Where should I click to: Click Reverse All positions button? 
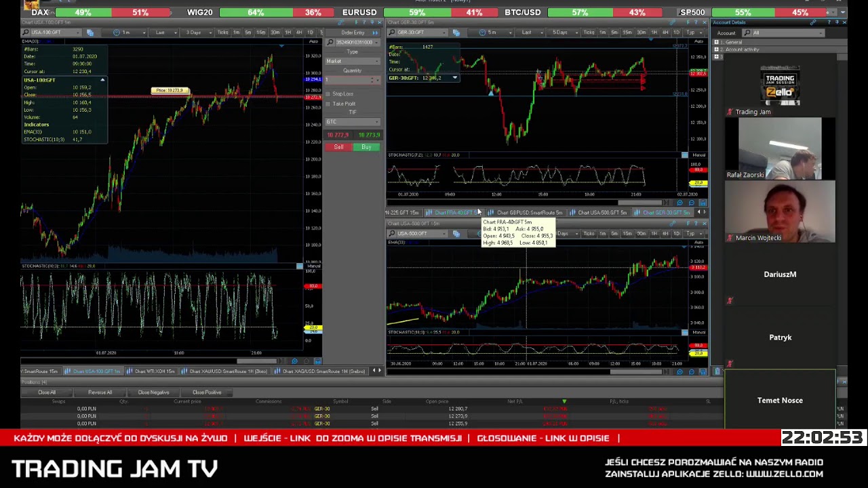[x=100, y=392]
